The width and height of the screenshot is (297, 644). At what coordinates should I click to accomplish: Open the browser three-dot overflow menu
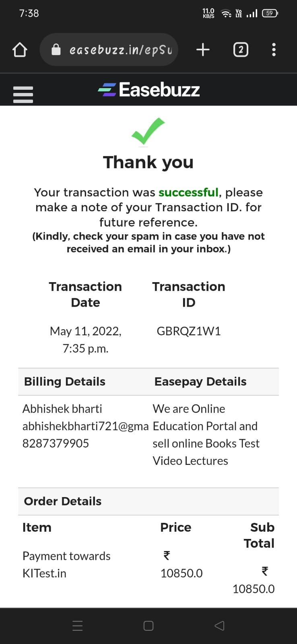[274, 50]
